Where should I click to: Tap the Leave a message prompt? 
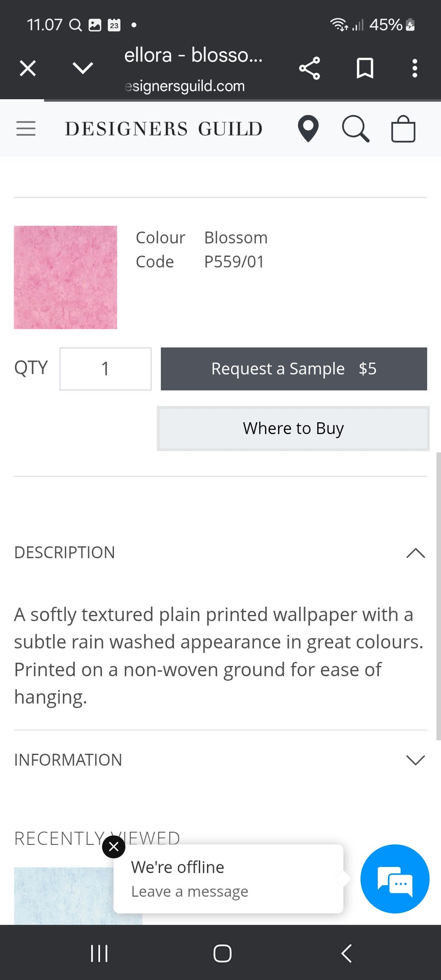(190, 891)
